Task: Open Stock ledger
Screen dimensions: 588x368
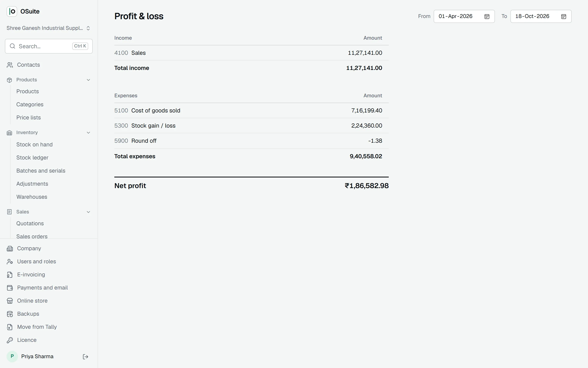Action: (32, 158)
